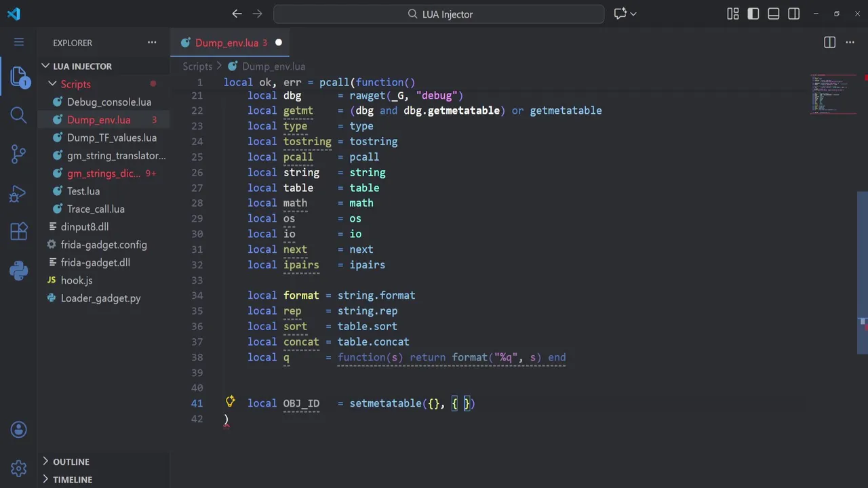Open the Search view in activity bar
This screenshot has width=868, height=488.
(x=19, y=115)
